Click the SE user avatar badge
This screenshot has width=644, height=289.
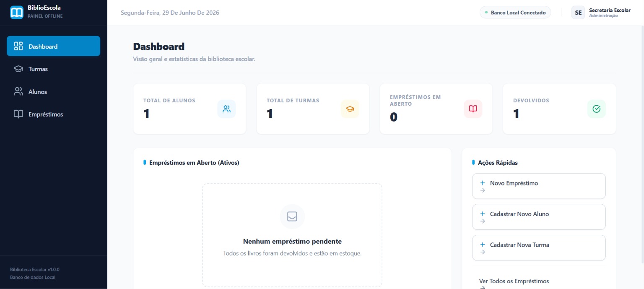coord(578,13)
